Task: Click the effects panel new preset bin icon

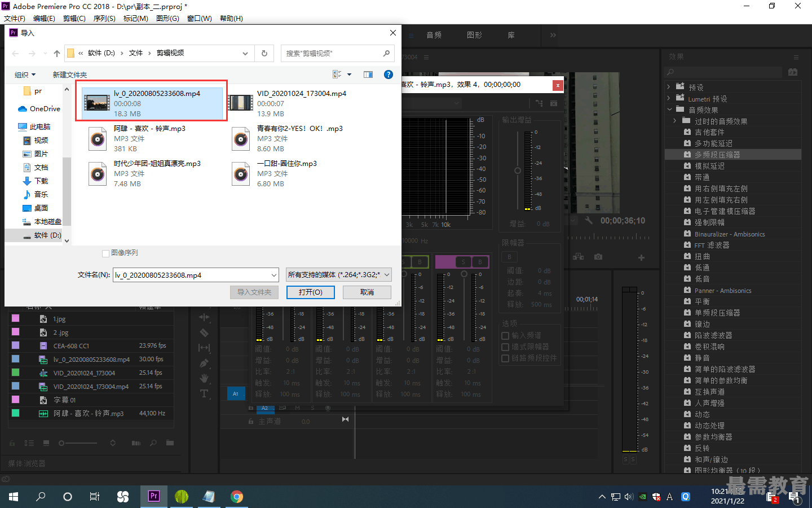Action: (793, 72)
